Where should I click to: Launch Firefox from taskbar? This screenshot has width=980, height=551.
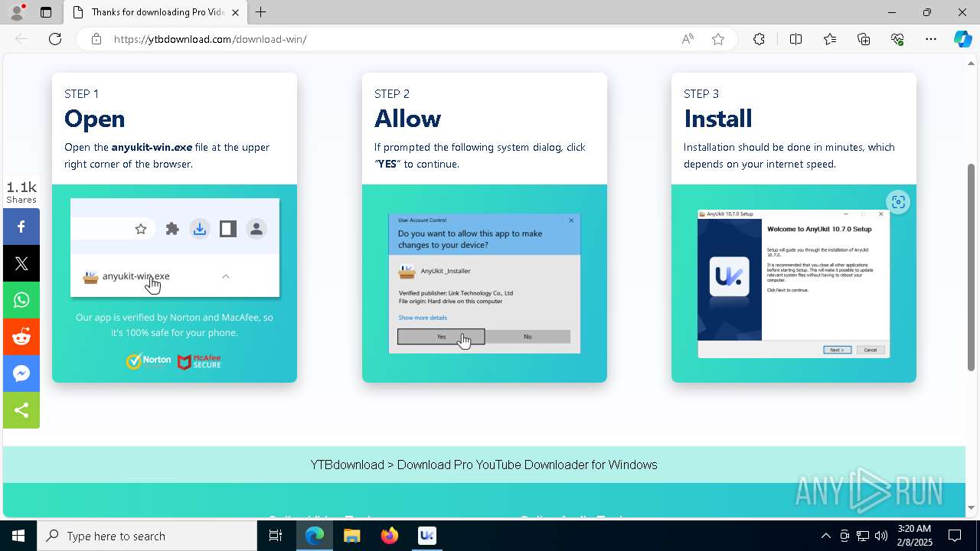point(390,536)
